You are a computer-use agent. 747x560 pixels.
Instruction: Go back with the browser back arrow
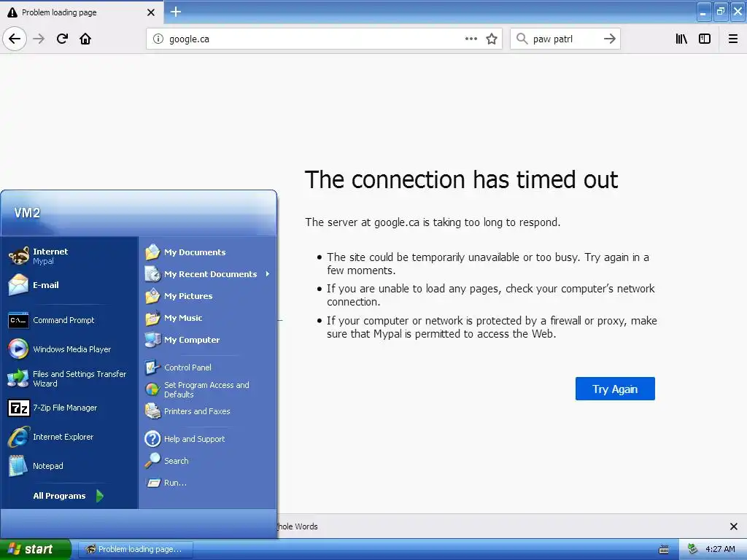pos(15,39)
